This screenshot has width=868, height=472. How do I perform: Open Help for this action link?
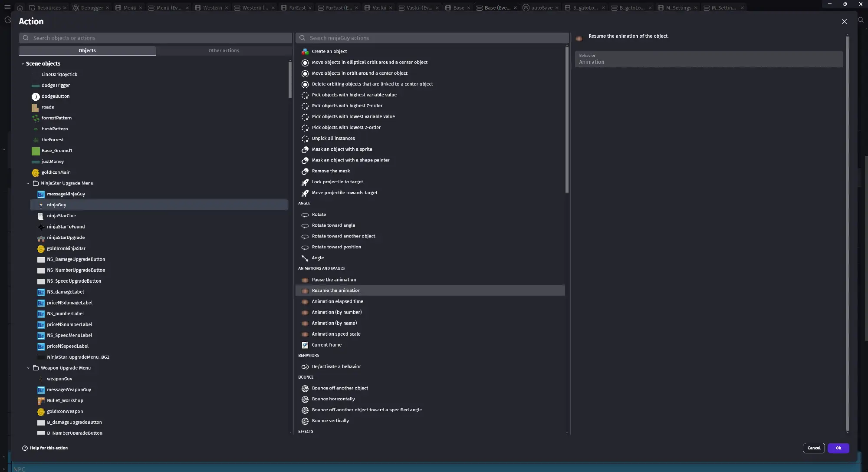(45, 448)
